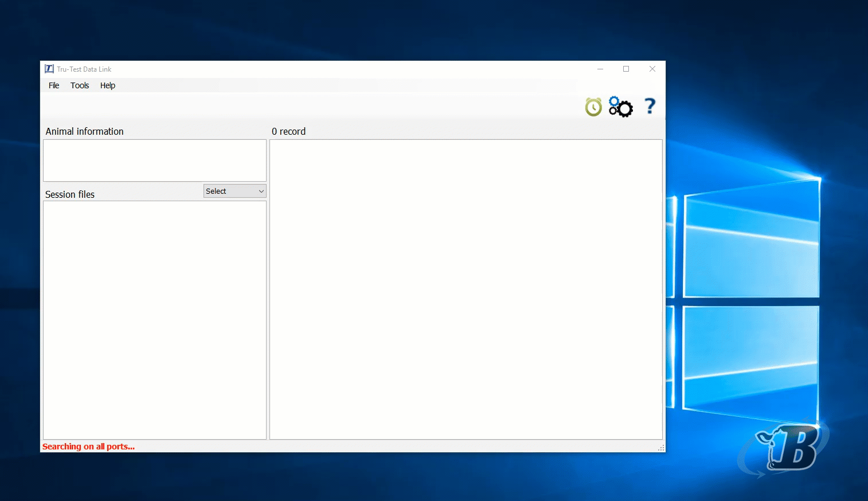
Task: Open the Help menu
Action: click(x=108, y=85)
